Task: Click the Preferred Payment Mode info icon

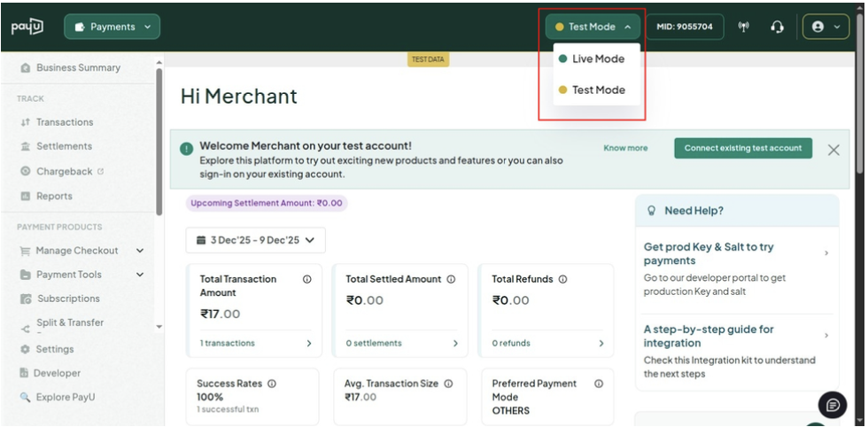Action: [x=599, y=384]
